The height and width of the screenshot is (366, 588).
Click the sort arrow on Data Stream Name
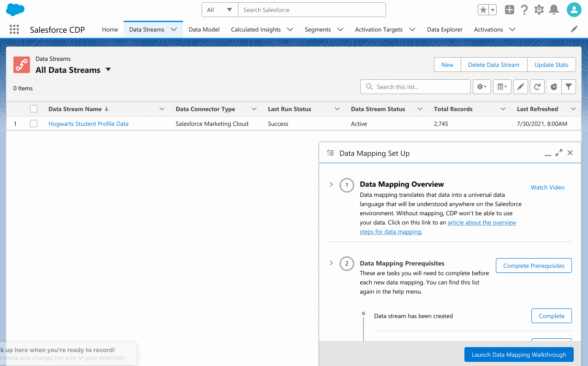click(x=107, y=109)
